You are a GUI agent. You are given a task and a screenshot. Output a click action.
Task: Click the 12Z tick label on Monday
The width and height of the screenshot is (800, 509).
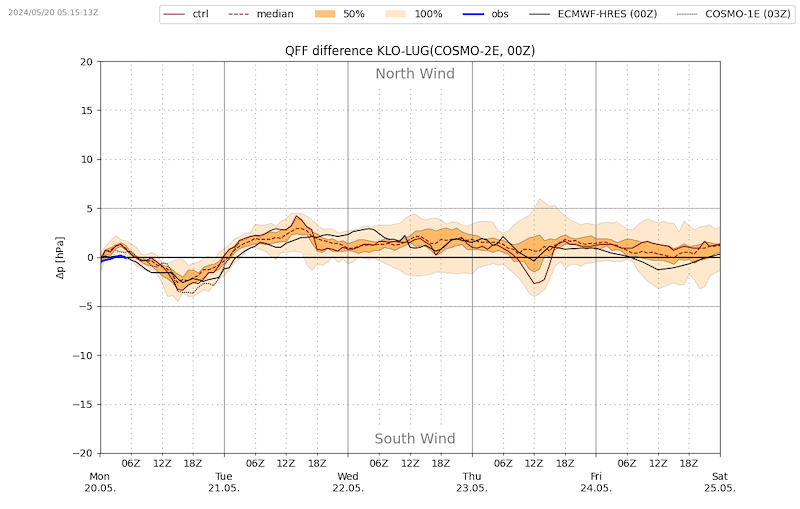click(x=162, y=464)
